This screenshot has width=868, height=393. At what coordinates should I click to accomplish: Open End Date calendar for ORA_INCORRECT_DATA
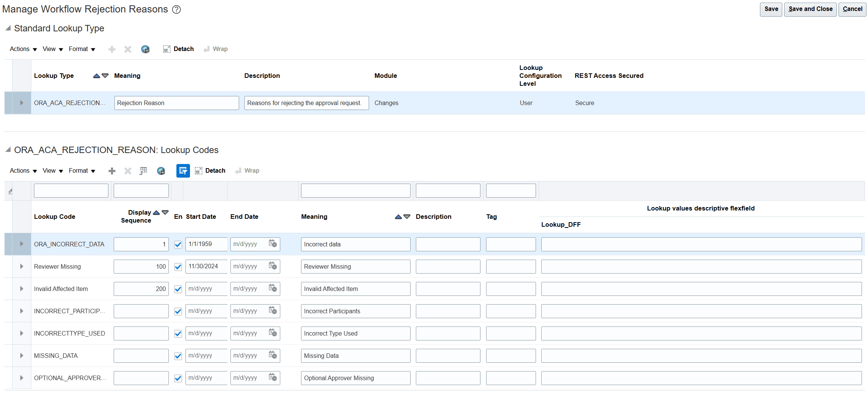pos(273,244)
